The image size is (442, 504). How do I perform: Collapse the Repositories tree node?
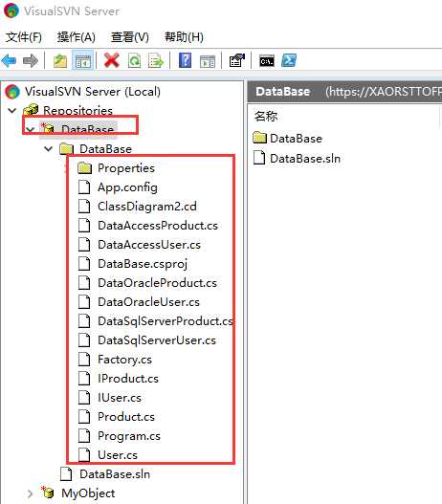point(11,111)
